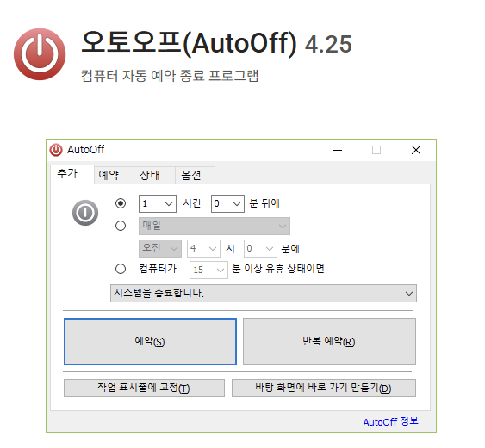The height and width of the screenshot is (448, 485).
Task: Close the AutoOff window
Action: pos(416,150)
